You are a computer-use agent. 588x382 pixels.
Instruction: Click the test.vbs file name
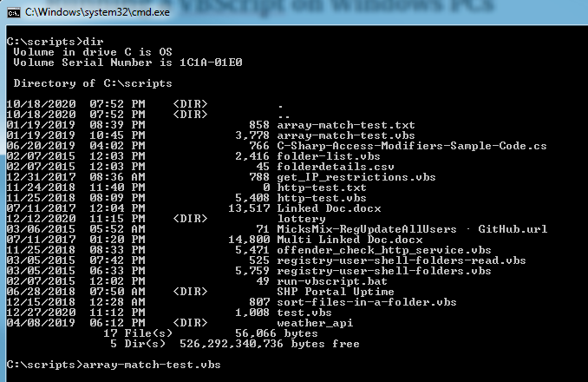pyautogui.click(x=304, y=313)
